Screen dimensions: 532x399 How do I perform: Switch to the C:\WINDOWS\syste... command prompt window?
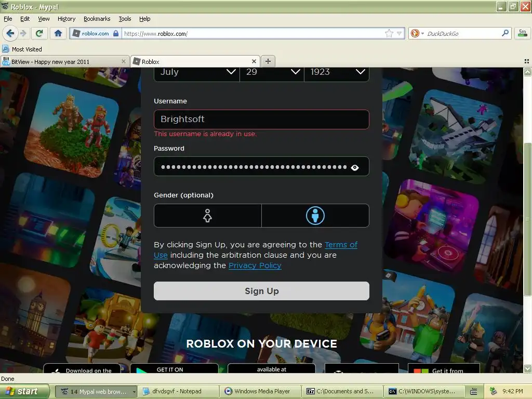tap(425, 392)
